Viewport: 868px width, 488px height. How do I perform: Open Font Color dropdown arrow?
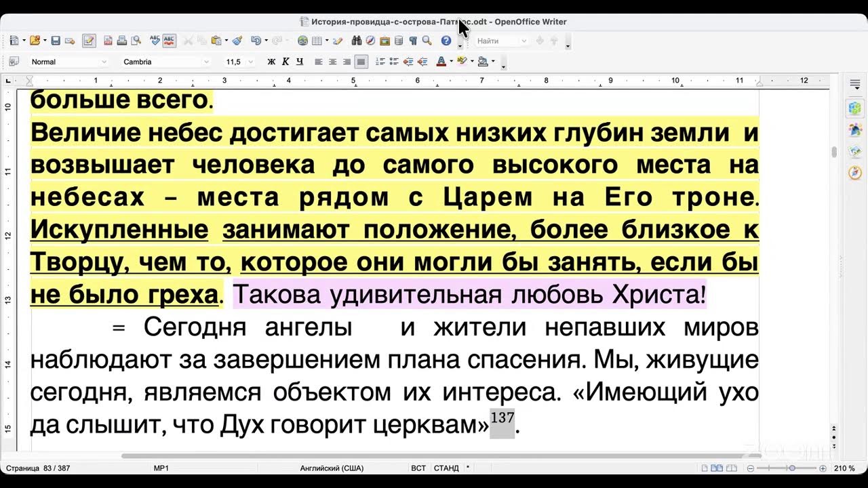coord(452,62)
